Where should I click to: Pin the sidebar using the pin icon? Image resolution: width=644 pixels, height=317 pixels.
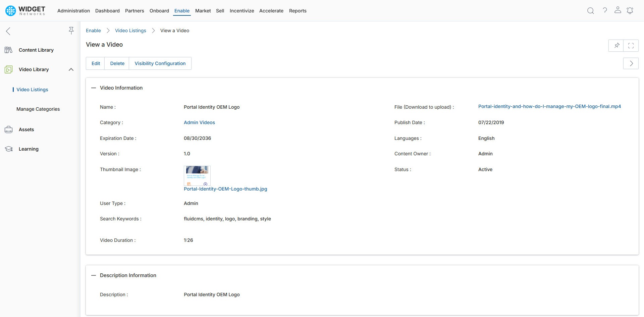tap(71, 30)
